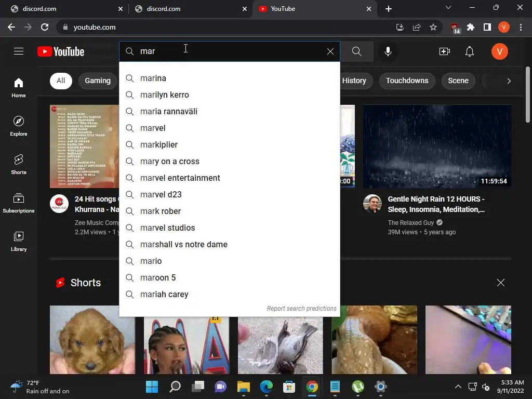
Task: Open a new browser tab
Action: click(389, 9)
